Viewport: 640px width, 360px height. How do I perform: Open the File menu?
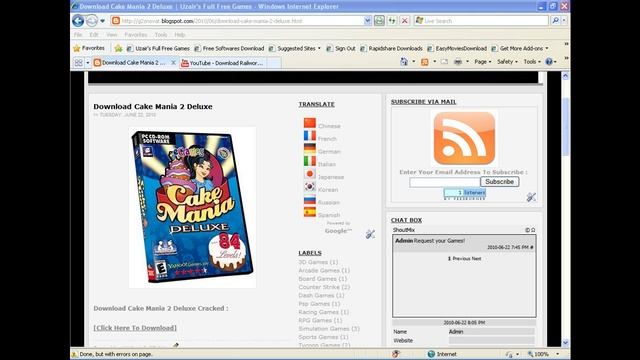[78, 35]
